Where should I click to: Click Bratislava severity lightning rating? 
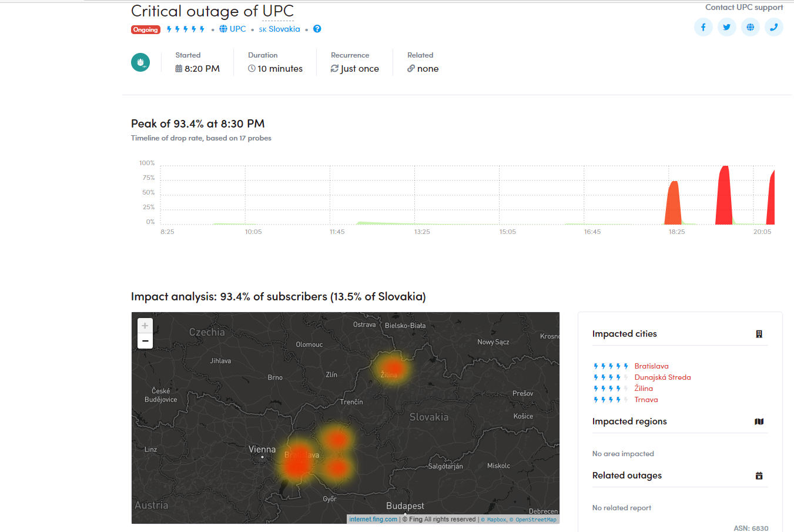pyautogui.click(x=611, y=366)
